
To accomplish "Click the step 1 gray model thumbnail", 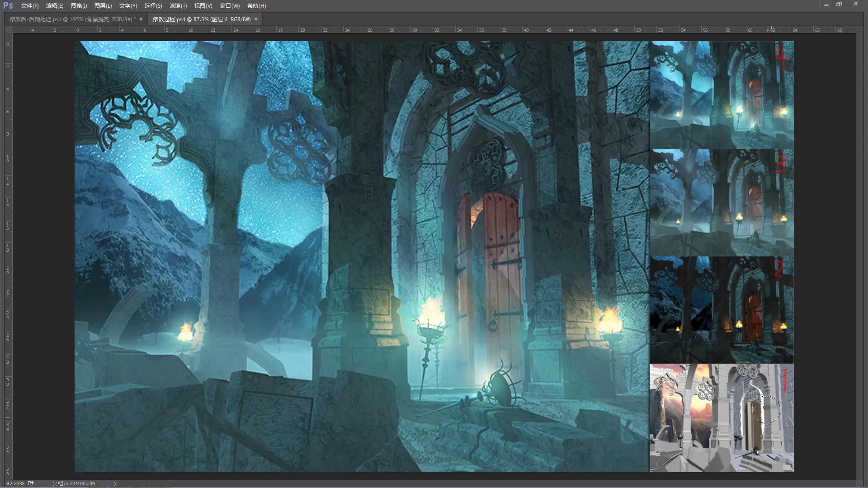I will pos(722,418).
